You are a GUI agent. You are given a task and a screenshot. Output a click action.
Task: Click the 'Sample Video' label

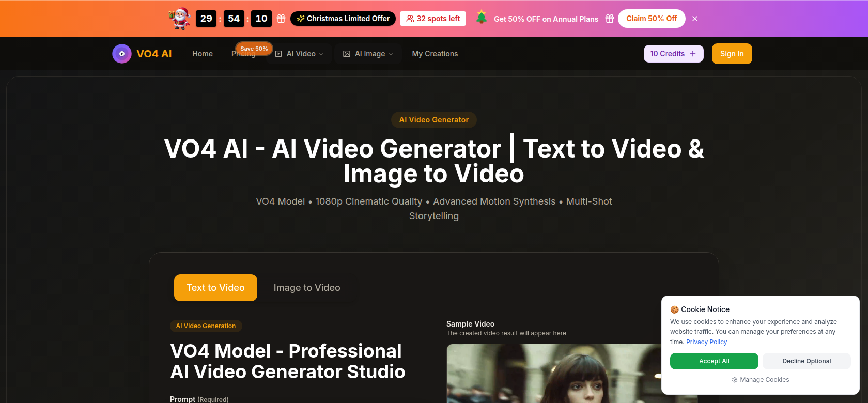pyautogui.click(x=470, y=324)
